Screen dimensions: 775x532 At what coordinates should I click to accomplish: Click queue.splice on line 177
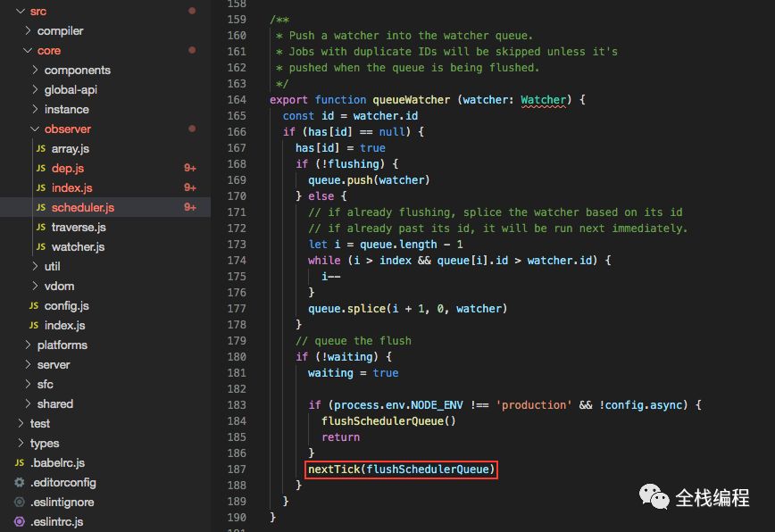(346, 308)
